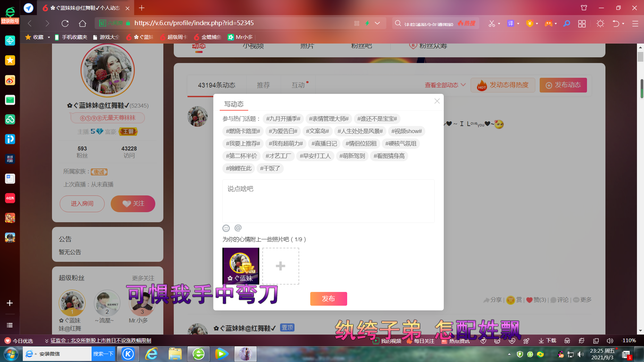Image resolution: width=644 pixels, height=362 pixels.
Task: Open the mail sidebar icon
Action: pos(10,100)
